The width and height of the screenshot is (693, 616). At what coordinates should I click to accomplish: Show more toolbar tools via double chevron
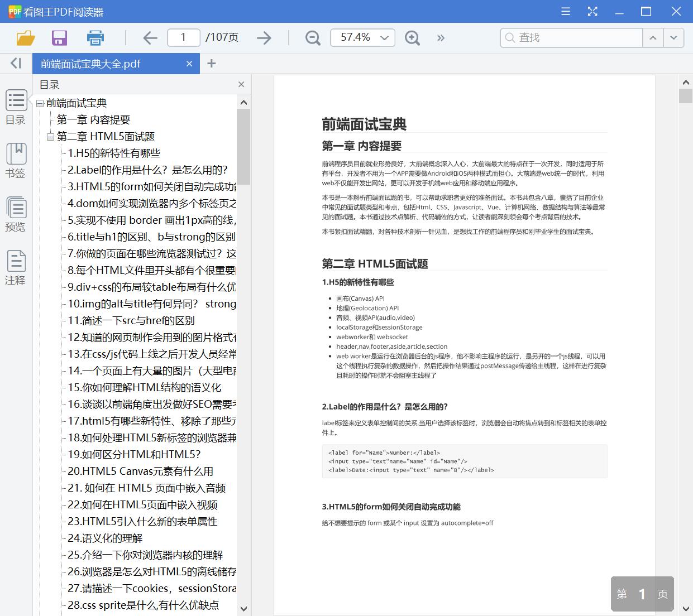(x=441, y=37)
